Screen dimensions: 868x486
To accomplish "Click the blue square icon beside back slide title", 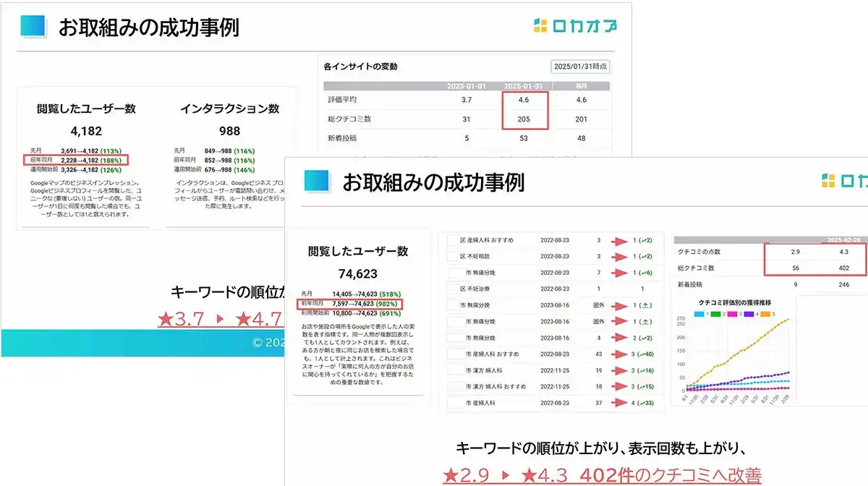I will 33,25.
